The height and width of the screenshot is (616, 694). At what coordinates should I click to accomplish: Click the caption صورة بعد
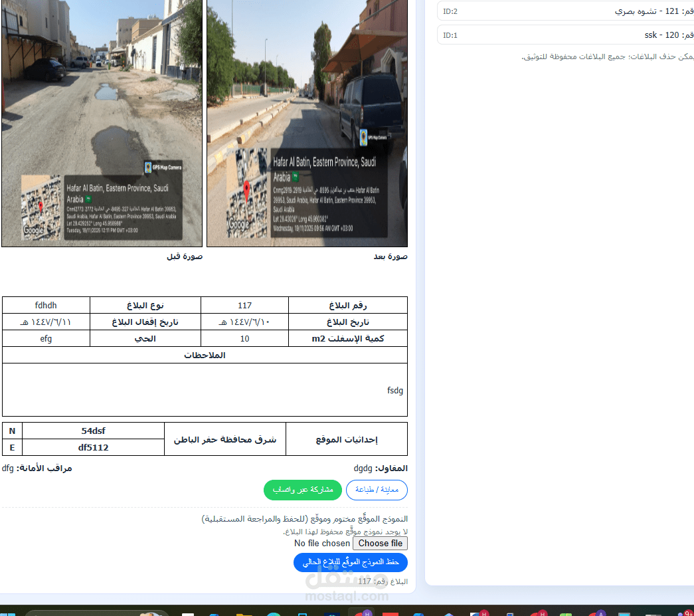(390, 257)
